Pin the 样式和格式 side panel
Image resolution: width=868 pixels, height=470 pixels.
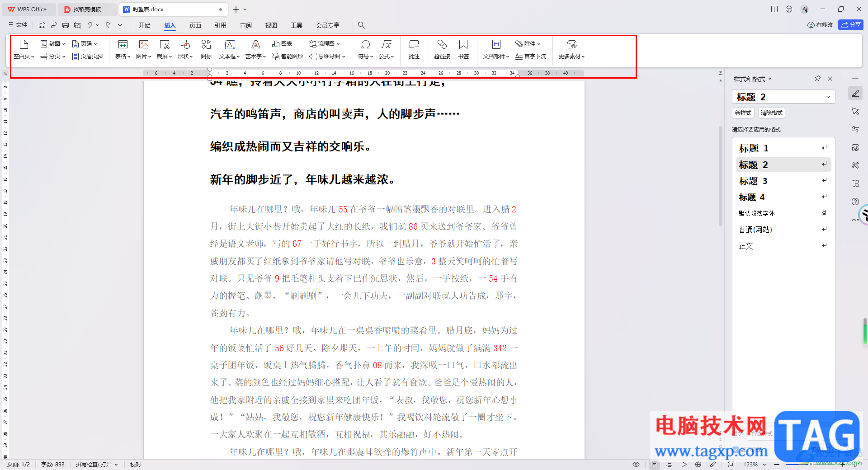pos(817,79)
